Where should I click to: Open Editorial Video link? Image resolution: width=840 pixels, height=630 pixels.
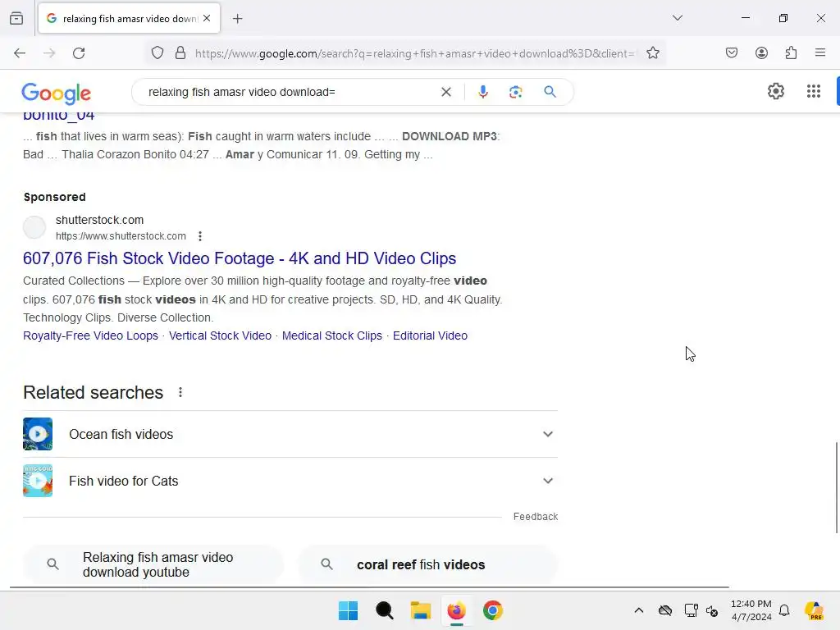tap(430, 336)
